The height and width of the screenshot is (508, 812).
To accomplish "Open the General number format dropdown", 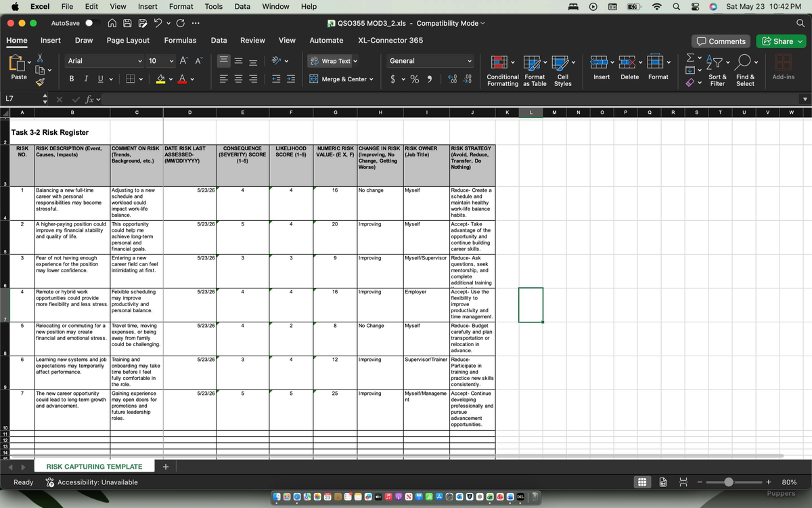I will (470, 61).
